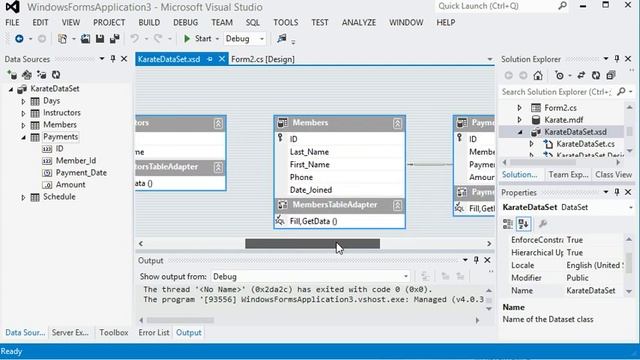Click Sync with Active Document icon
640x360 pixels.
581,76
